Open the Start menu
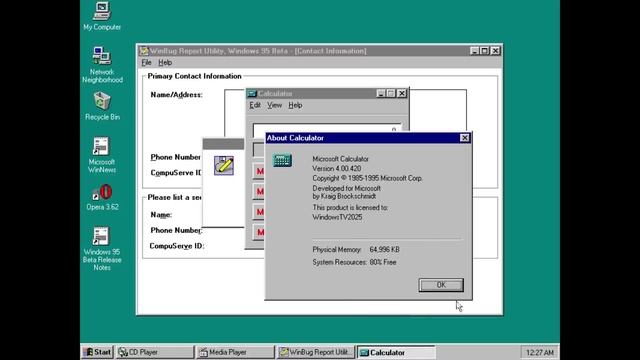 (x=97, y=352)
